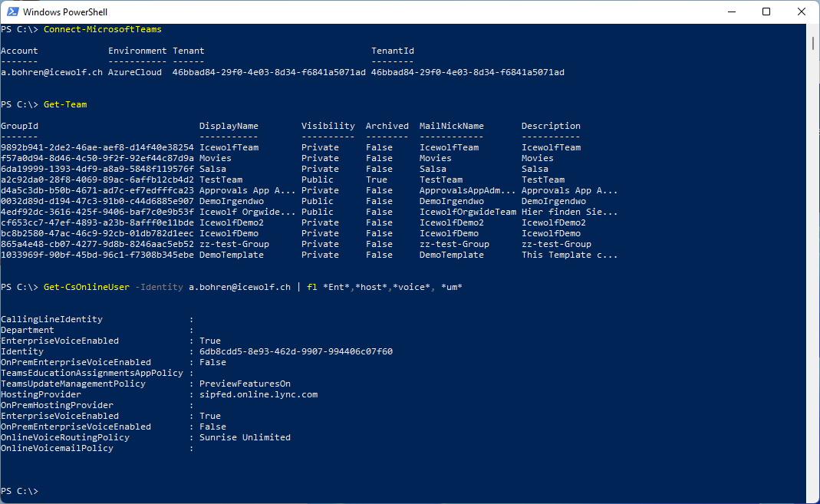Viewport: 820px width, 504px height.
Task: Click the 'Windows PowerShell' window title text
Action: pyautogui.click(x=65, y=12)
